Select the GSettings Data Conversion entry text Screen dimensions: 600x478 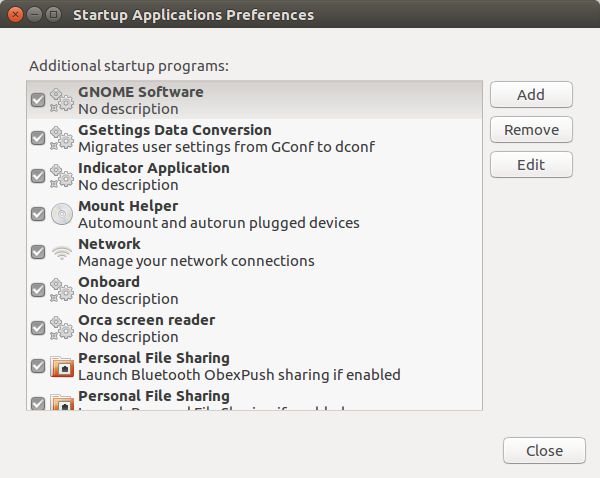(175, 138)
